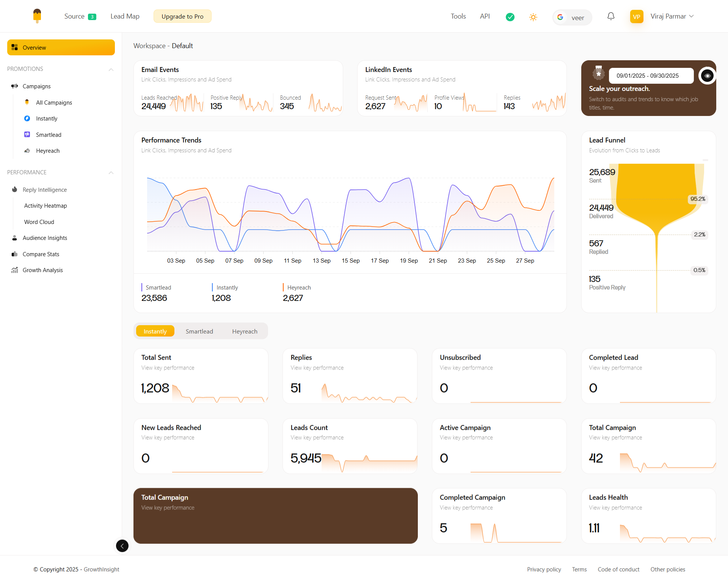Screen dimensions: 728x584
Task: Click the date range input field
Action: 651,76
